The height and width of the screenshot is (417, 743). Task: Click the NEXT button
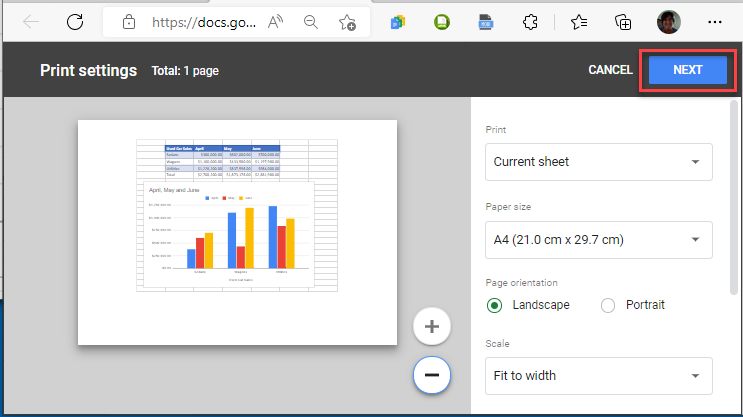tap(688, 70)
